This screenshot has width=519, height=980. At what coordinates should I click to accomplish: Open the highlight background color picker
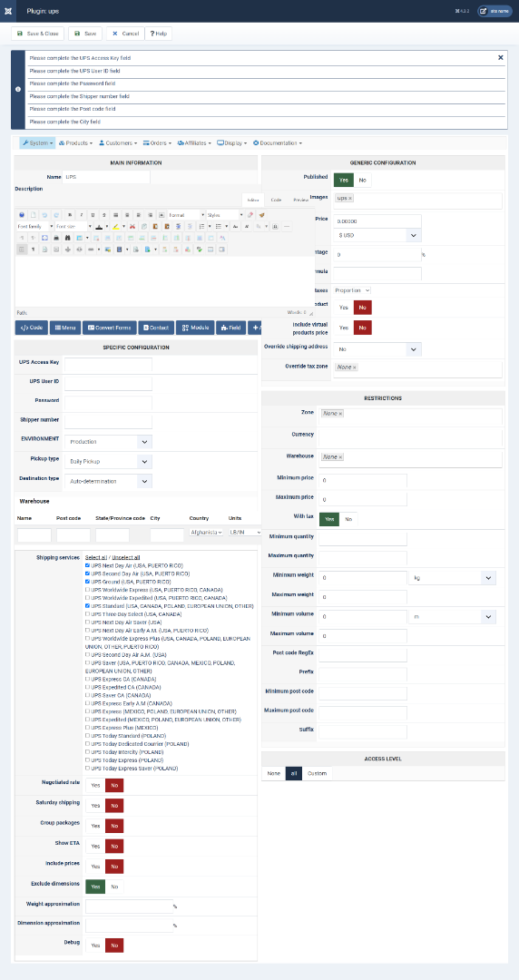(x=123, y=226)
